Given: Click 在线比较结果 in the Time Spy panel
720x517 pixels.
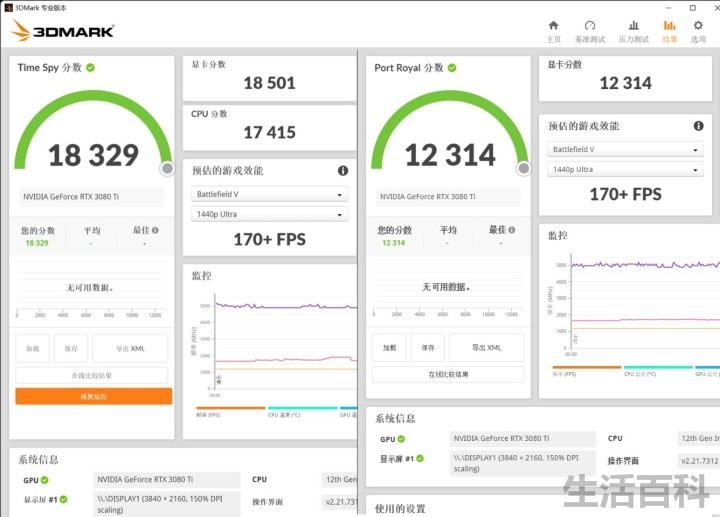Looking at the screenshot, I should click(x=91, y=375).
